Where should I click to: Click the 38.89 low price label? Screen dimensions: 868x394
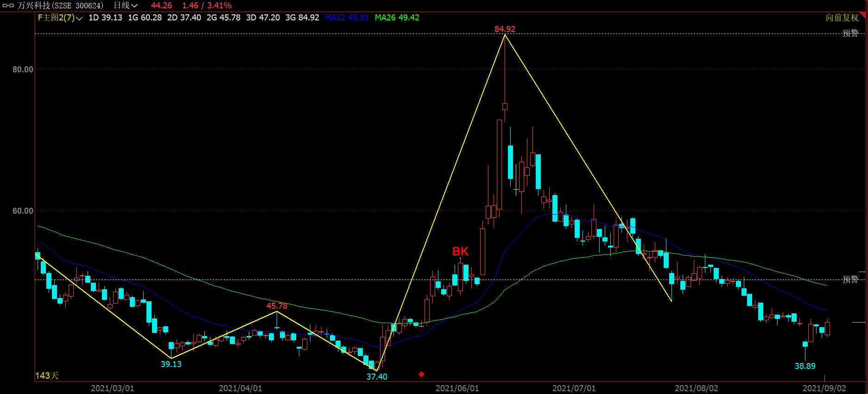pos(805,366)
